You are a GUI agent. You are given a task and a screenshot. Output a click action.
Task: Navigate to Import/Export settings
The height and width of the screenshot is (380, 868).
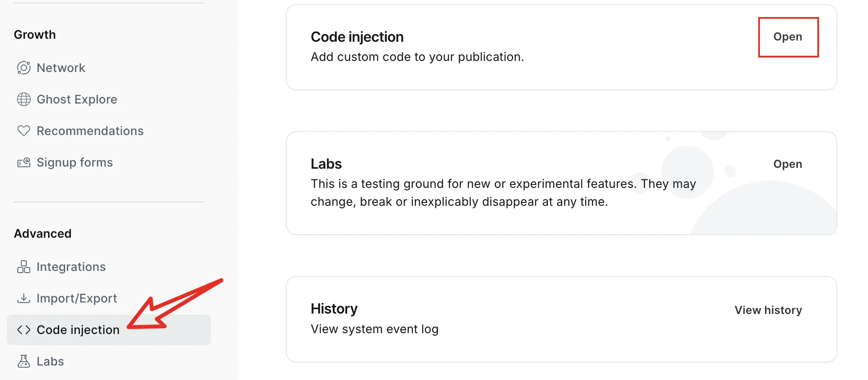(77, 298)
